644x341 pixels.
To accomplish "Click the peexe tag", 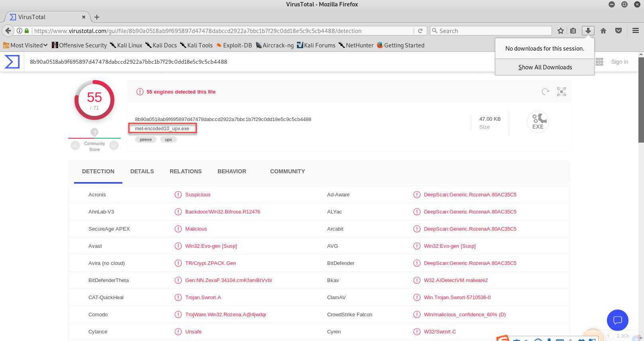I will pos(145,139).
